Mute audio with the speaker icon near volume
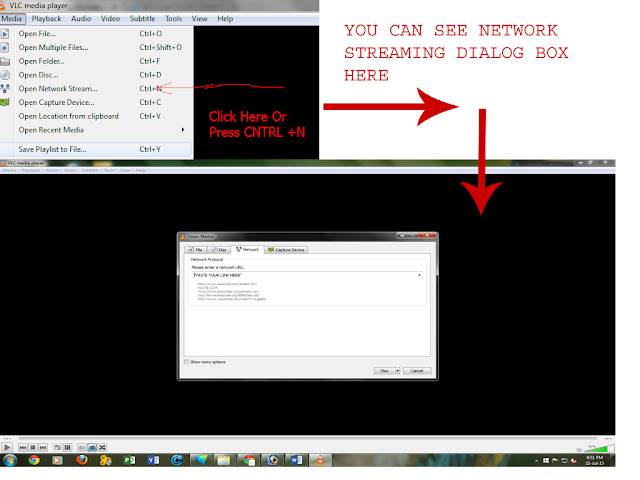The width and height of the screenshot is (640, 480). [x=579, y=450]
